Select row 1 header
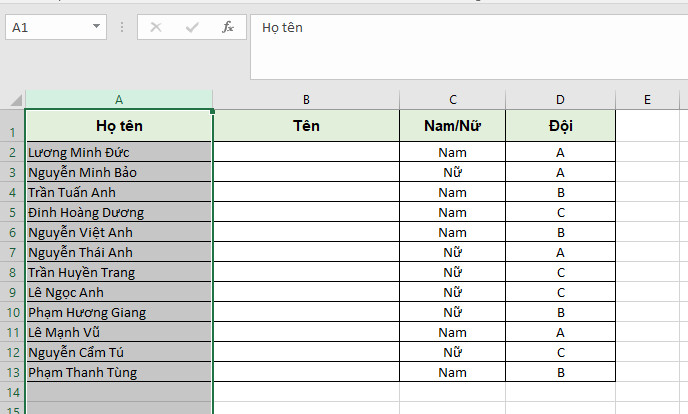This screenshot has width=688, height=414. (x=12, y=126)
